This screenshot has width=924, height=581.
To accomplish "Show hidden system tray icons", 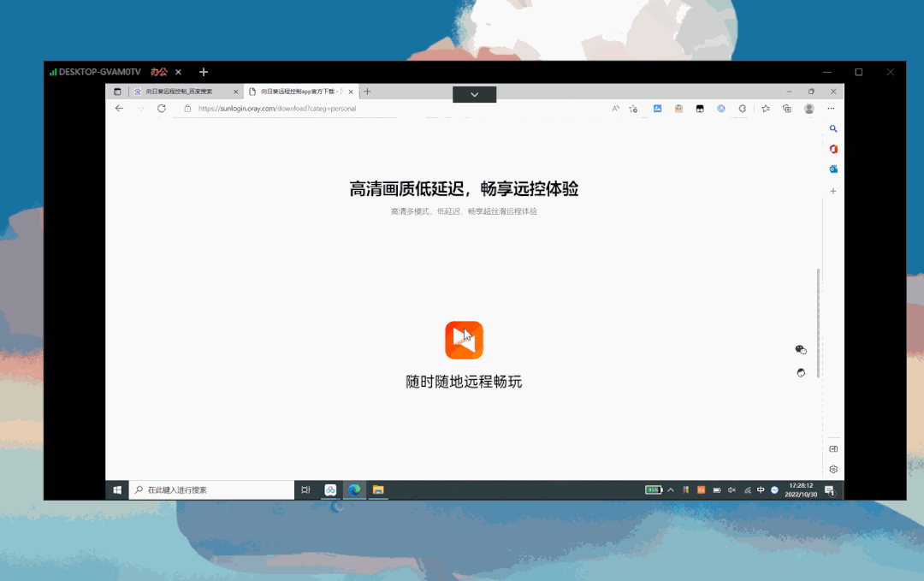I will [671, 489].
